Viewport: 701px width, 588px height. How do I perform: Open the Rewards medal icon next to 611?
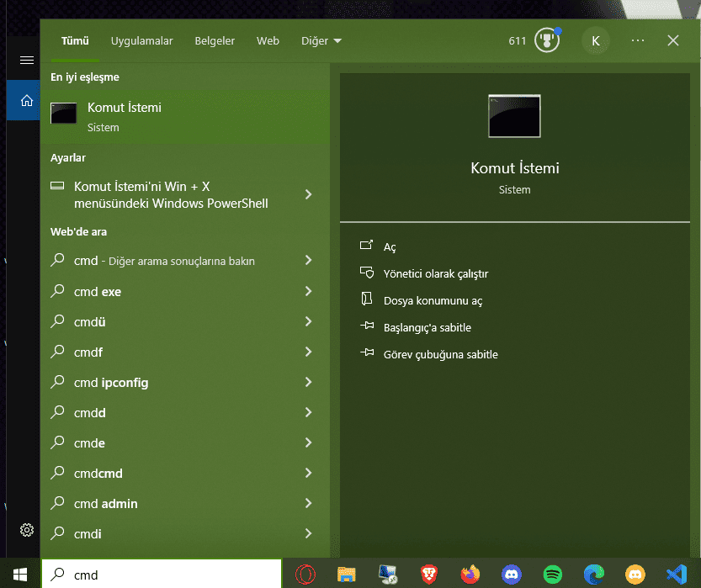(547, 40)
